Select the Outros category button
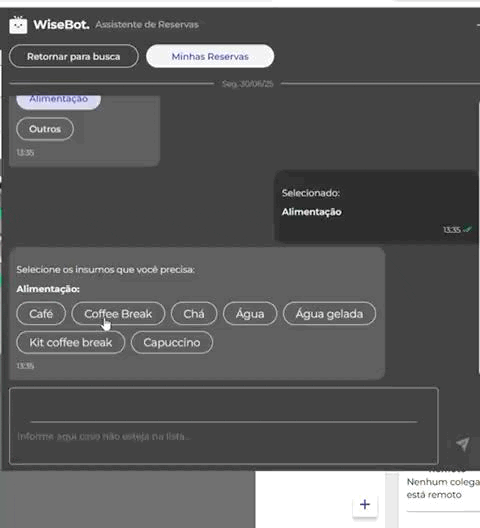The height and width of the screenshot is (528, 480). (45, 129)
